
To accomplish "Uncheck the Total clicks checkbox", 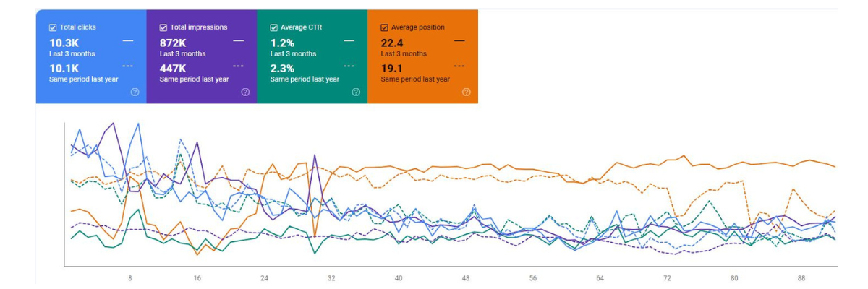I will (53, 27).
